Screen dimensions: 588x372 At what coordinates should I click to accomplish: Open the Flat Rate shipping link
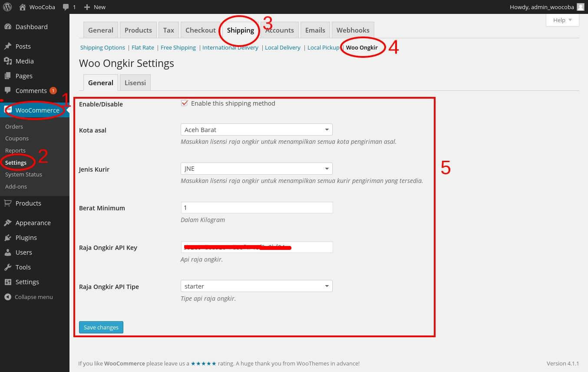(143, 47)
